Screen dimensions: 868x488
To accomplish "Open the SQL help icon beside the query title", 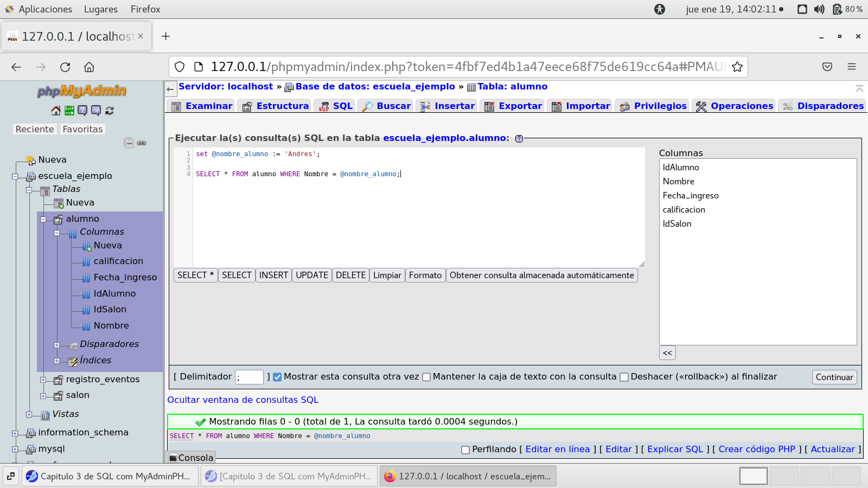I will coord(519,139).
